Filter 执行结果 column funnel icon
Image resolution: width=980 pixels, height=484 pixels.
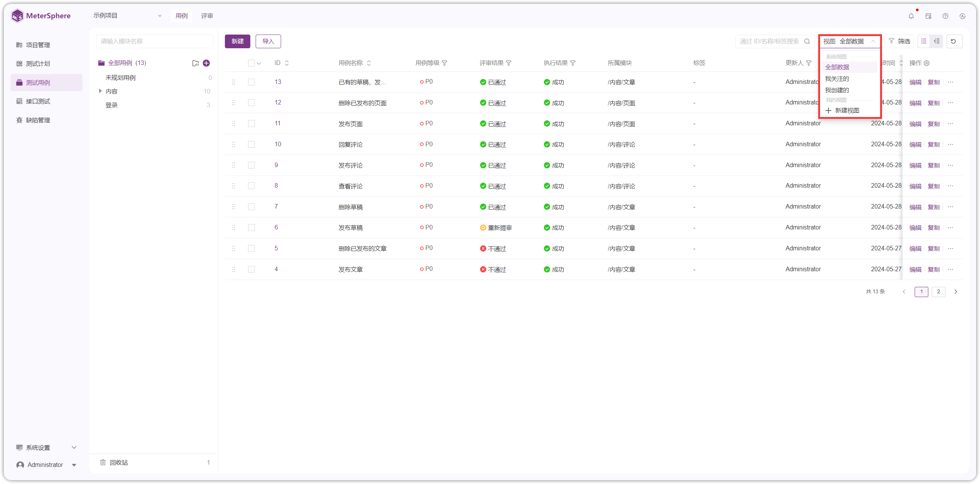point(573,63)
